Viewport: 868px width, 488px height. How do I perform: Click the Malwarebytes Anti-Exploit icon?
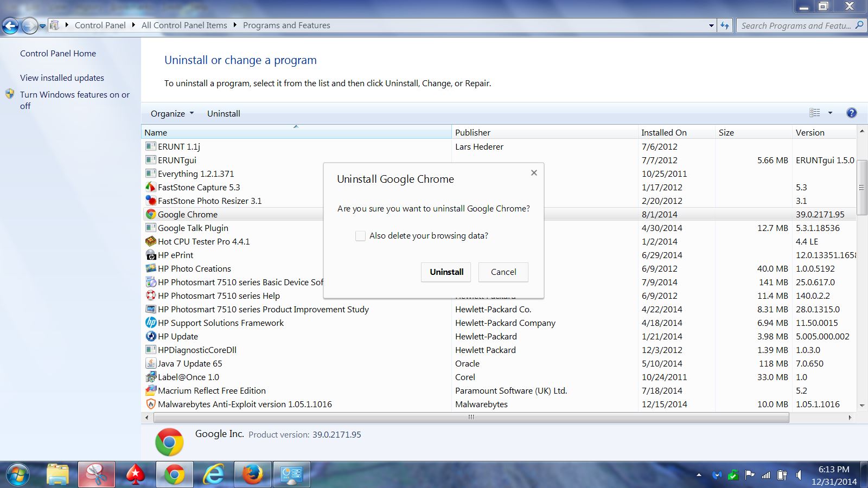click(x=151, y=404)
